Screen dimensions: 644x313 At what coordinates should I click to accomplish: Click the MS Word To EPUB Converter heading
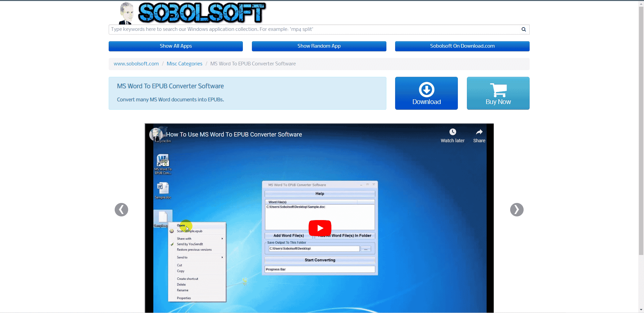(x=170, y=86)
